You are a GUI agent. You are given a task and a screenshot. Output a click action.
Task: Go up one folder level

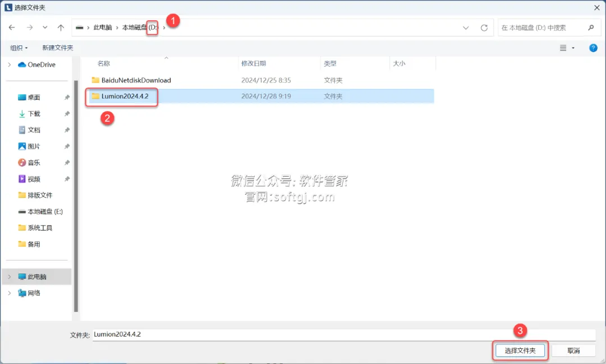tap(61, 27)
